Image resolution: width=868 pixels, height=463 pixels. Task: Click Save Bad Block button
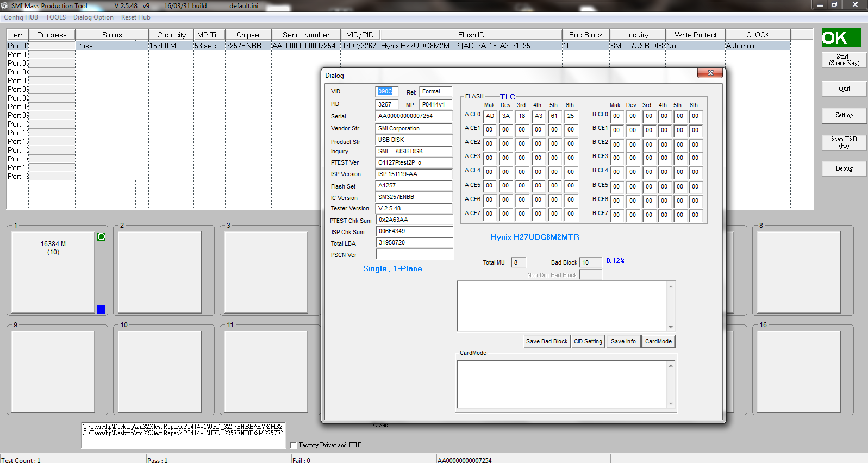[x=546, y=341]
